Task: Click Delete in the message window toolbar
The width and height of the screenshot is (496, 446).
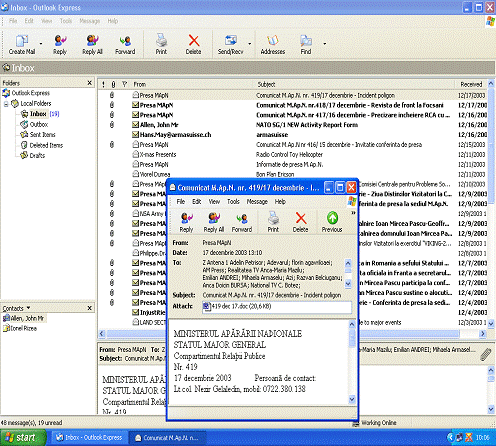Action: (x=300, y=222)
